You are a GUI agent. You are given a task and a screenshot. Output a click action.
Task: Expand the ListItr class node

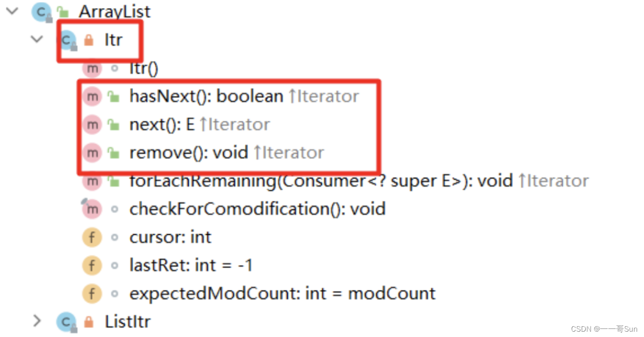[x=37, y=321]
